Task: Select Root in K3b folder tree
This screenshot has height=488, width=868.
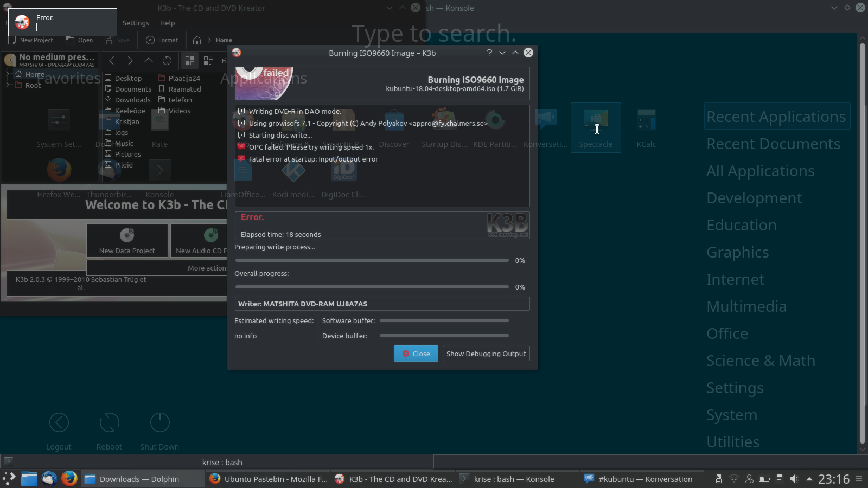Action: click(33, 85)
